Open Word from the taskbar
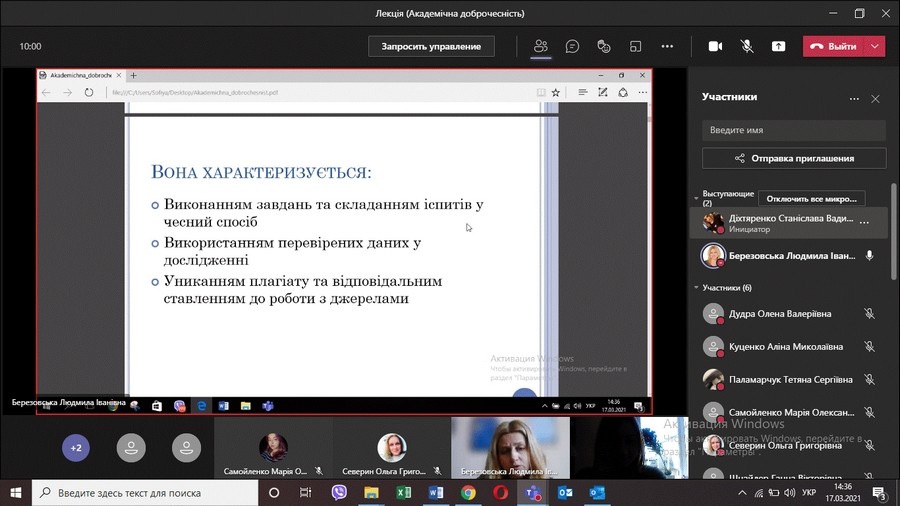The height and width of the screenshot is (506, 900). [x=436, y=493]
